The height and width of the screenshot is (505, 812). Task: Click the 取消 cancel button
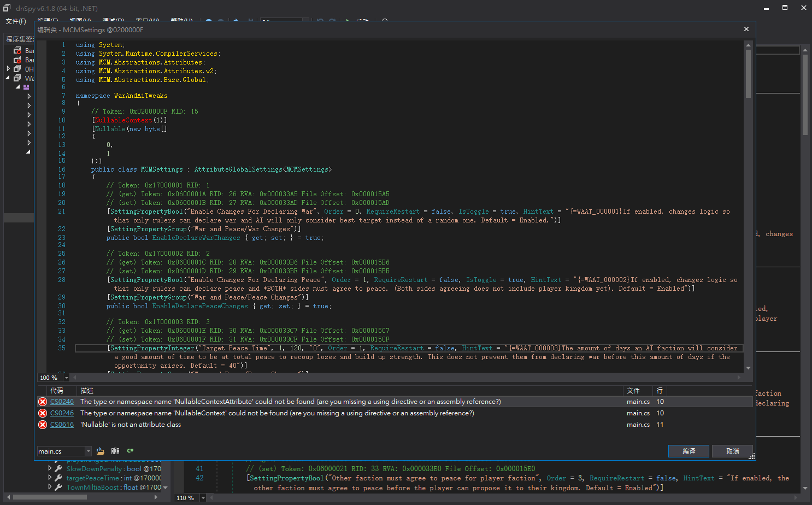[x=733, y=451]
